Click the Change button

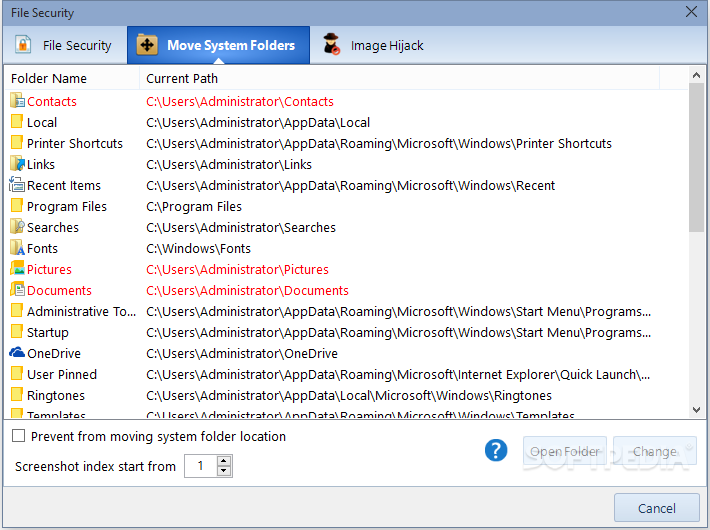(x=655, y=451)
